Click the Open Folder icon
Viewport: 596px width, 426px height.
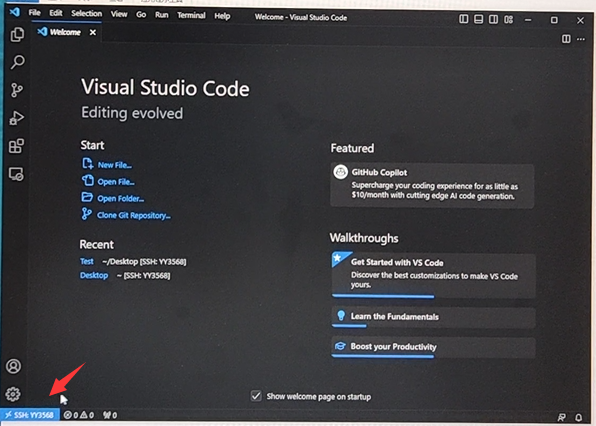[87, 197]
